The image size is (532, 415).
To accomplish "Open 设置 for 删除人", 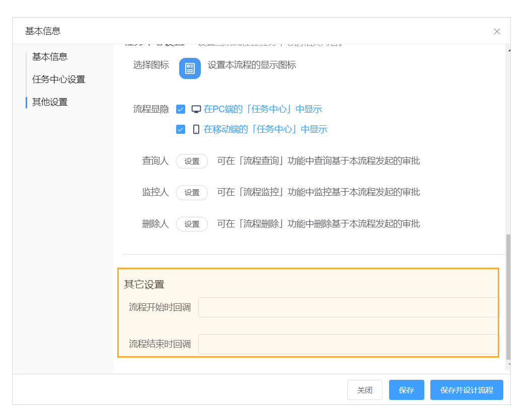I will pos(192,224).
